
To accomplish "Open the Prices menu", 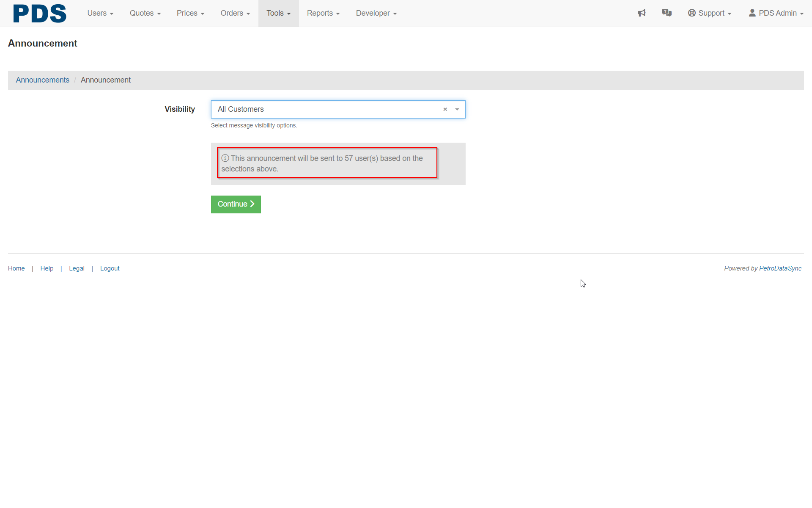I will (x=190, y=13).
